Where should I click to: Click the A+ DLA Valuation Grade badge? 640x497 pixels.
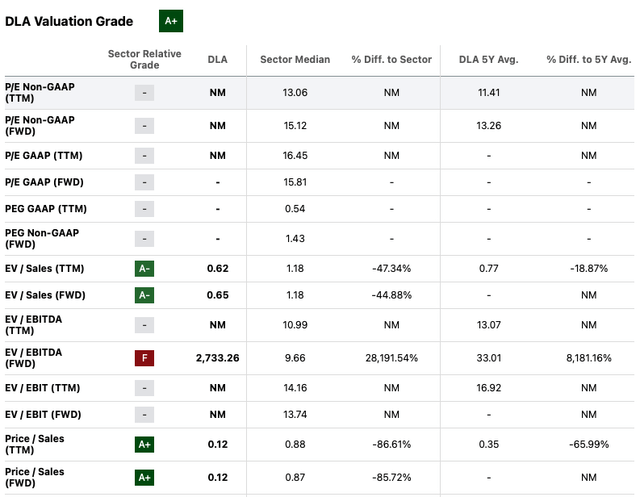[x=171, y=21]
